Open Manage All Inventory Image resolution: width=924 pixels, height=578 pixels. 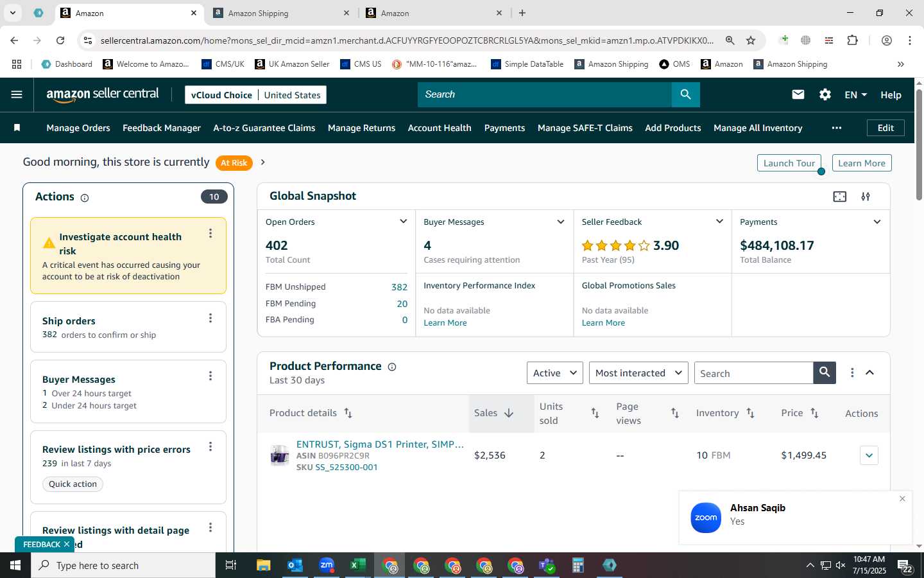758,128
